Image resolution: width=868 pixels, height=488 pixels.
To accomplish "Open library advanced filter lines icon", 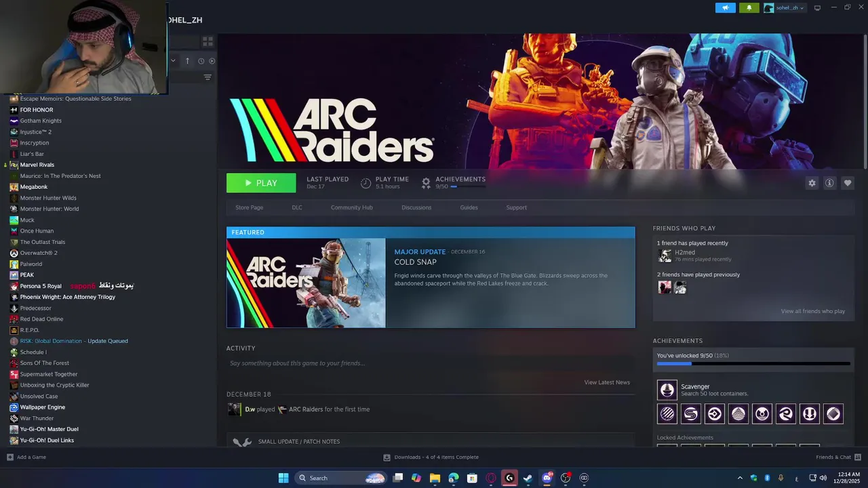I will 208,77.
